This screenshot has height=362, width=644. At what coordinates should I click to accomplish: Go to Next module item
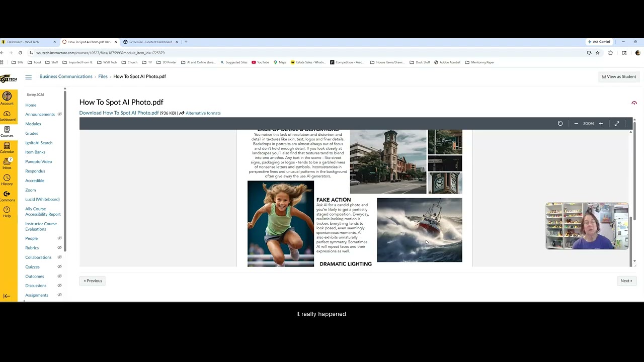626,281
